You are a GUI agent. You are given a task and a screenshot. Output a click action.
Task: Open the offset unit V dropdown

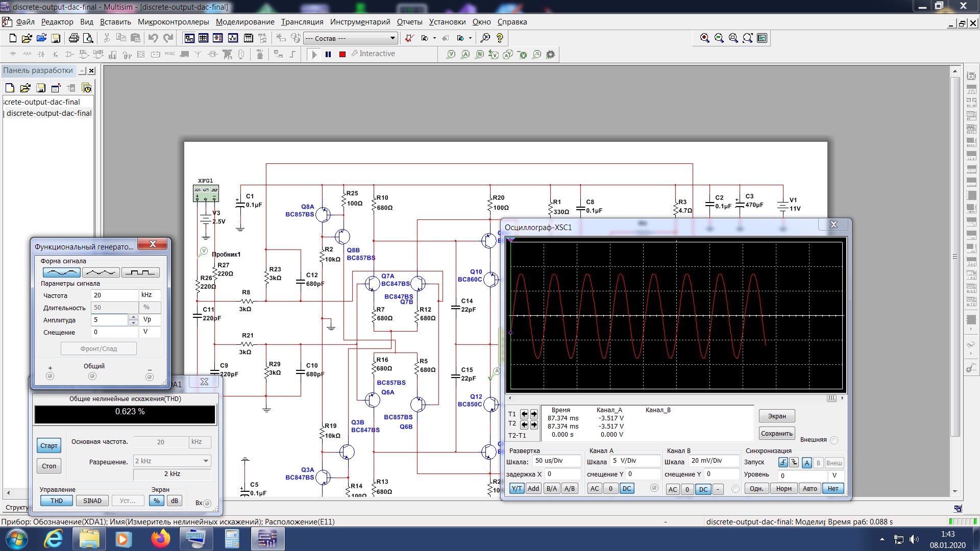[150, 332]
